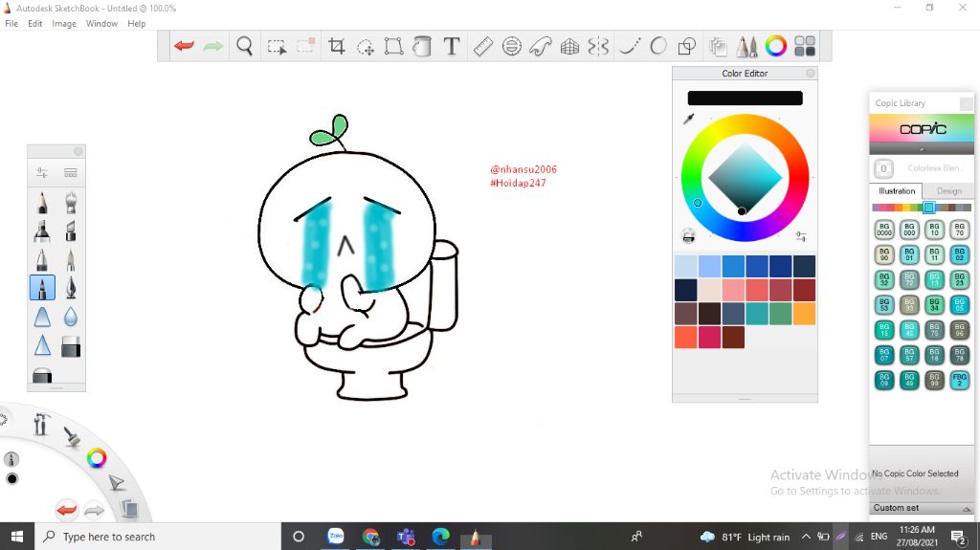This screenshot has width=980, height=550.
Task: Select the highlighted felt tip pen brush
Action: coord(42,288)
